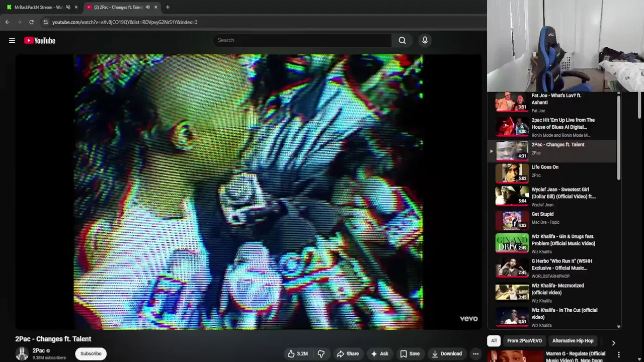Image resolution: width=644 pixels, height=362 pixels.
Task: Show more filter chips with right chevron
Action: 613,343
